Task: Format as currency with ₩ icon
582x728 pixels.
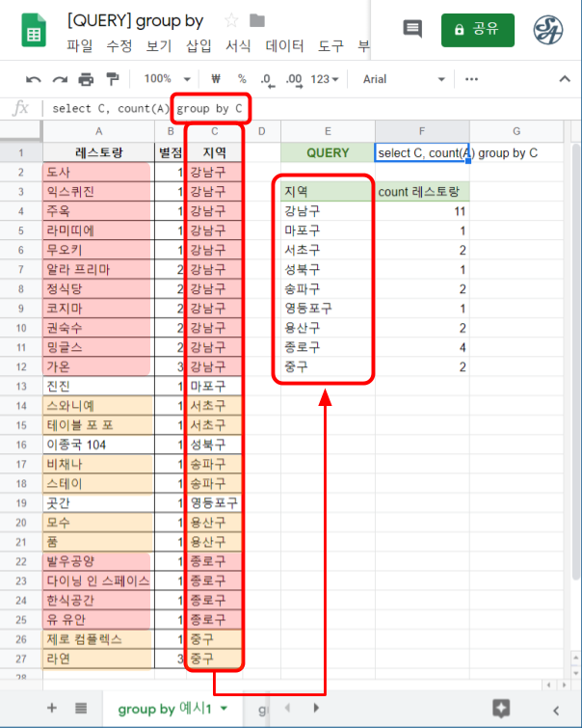Action: [216, 79]
